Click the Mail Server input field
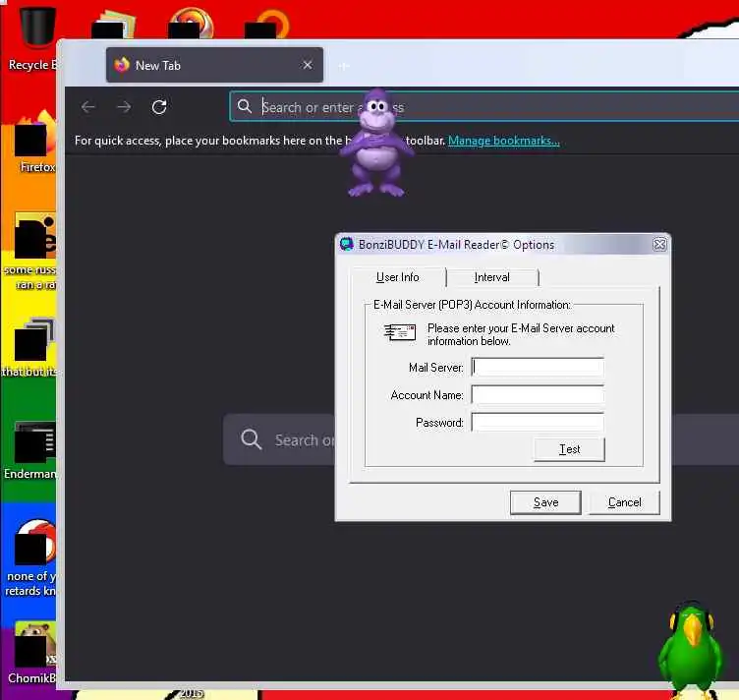 pyautogui.click(x=538, y=368)
